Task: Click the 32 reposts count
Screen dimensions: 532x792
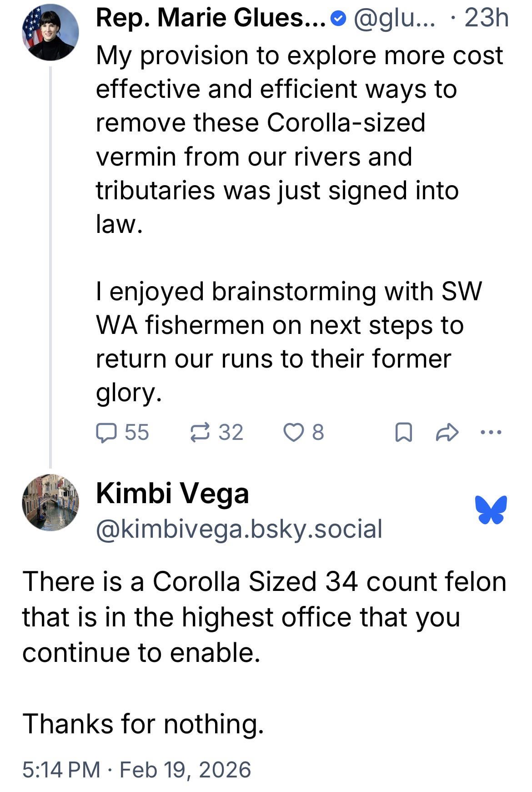Action: coord(231,432)
